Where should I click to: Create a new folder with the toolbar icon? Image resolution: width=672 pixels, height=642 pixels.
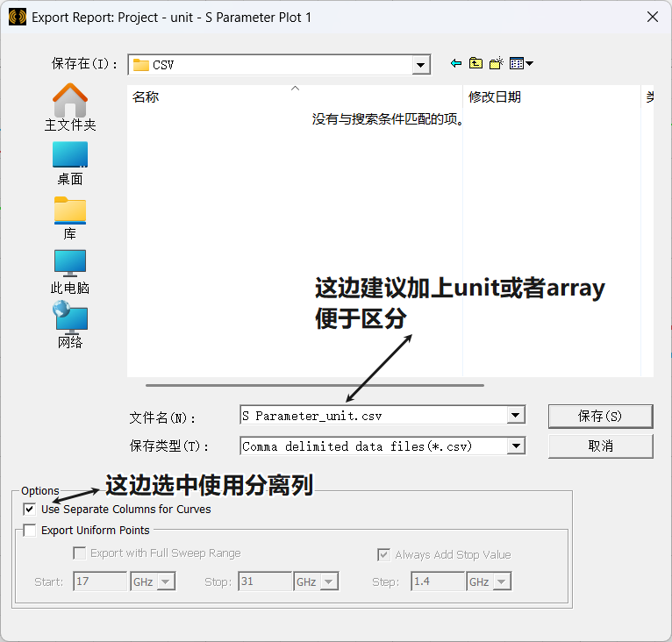tap(497, 63)
